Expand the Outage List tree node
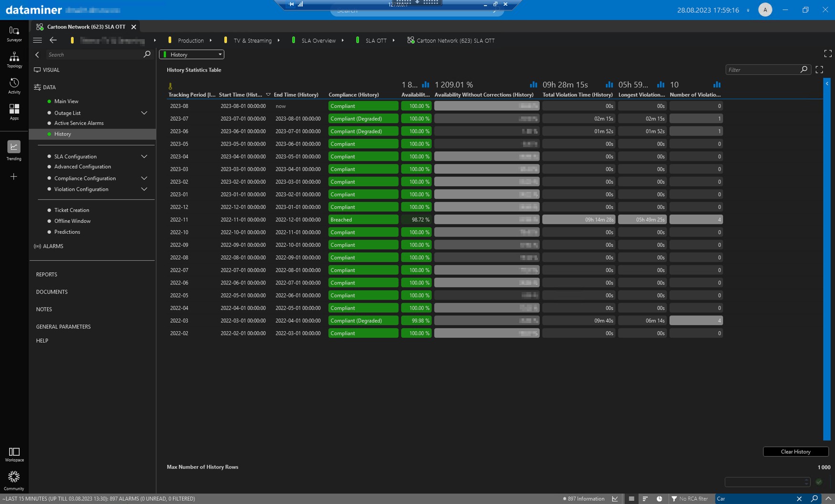 (144, 113)
